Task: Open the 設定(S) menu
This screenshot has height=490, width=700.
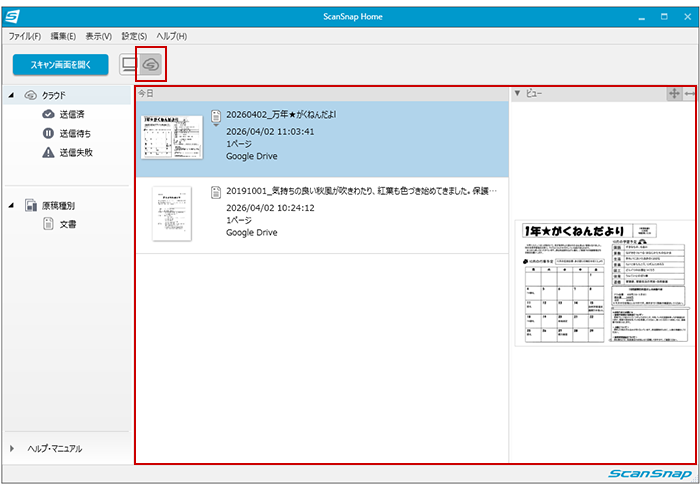Action: pyautogui.click(x=134, y=36)
